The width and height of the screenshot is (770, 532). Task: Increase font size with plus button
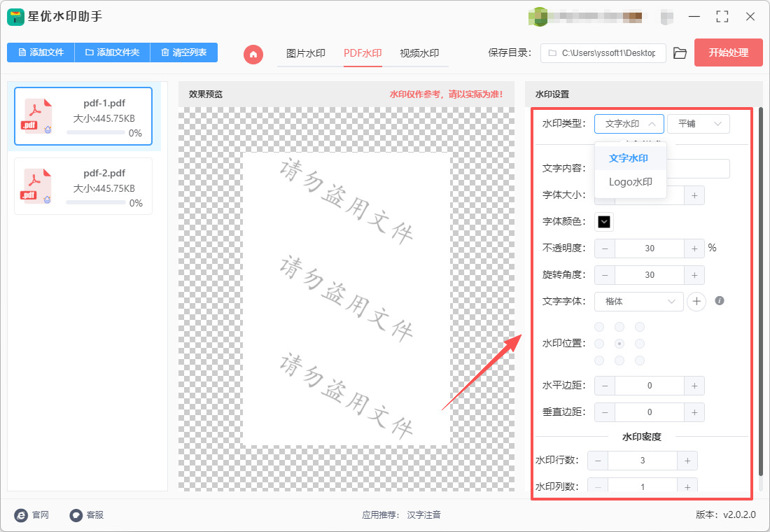coord(694,195)
